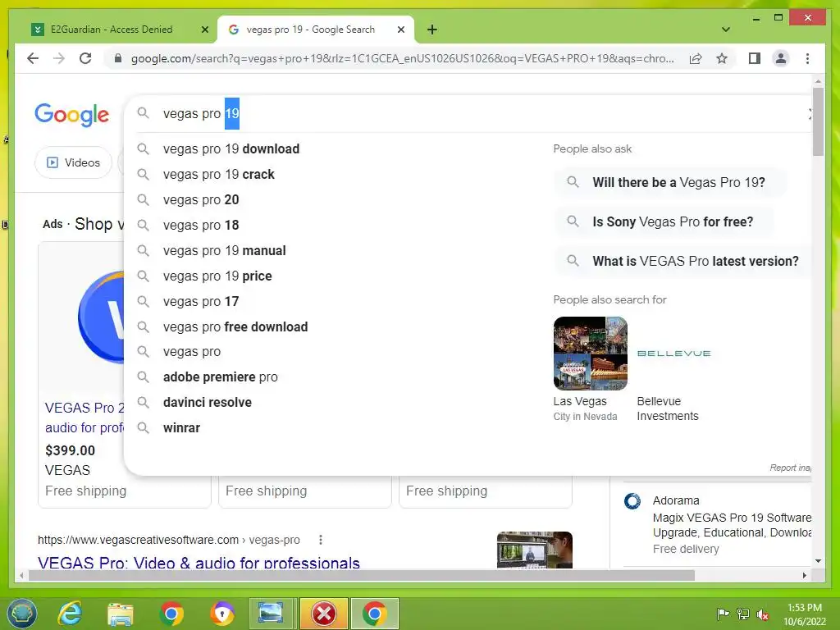Click scroll down arrow on vertical scrollbar
The width and height of the screenshot is (840, 630).
(818, 561)
